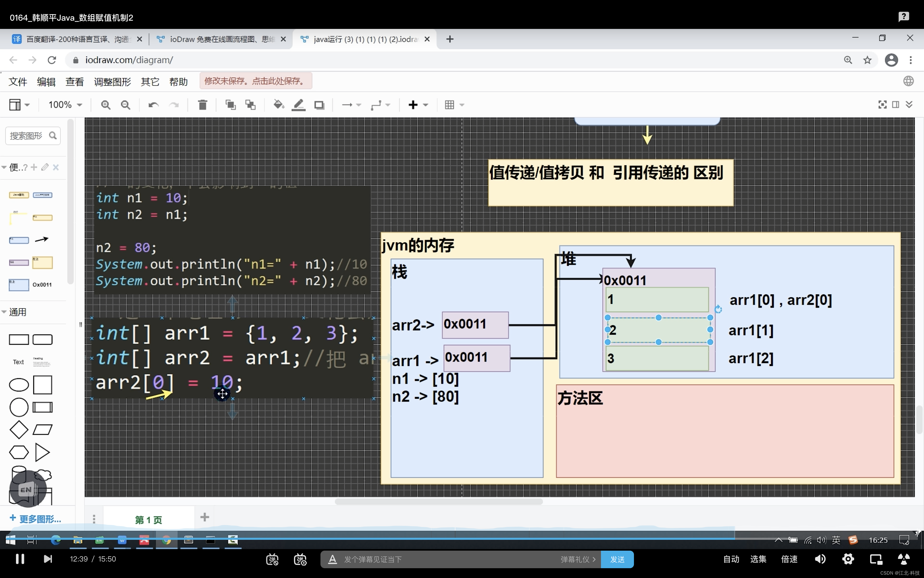Click 更多图形 to load more shapes
This screenshot has height=578, width=924.
35,519
